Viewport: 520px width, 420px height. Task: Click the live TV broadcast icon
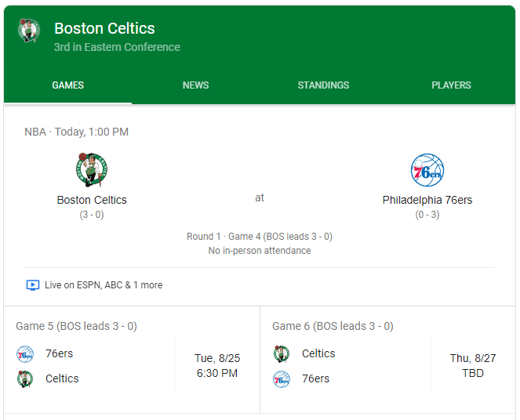(x=32, y=285)
